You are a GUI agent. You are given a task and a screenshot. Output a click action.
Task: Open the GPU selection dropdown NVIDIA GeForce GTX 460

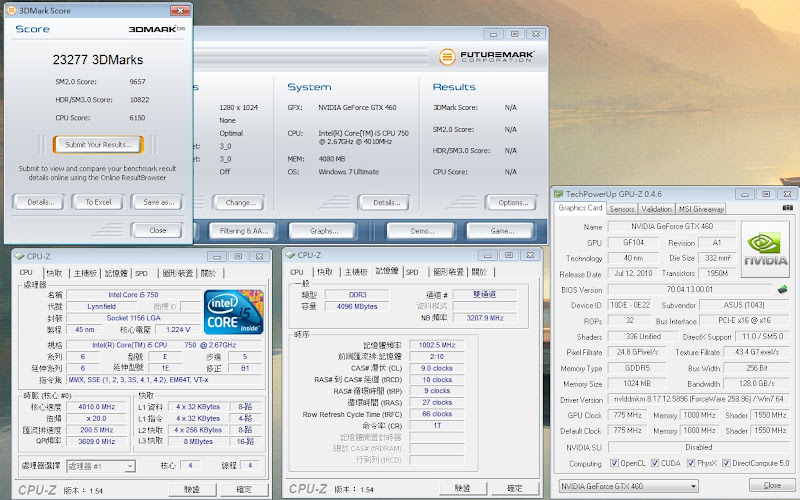click(x=629, y=486)
